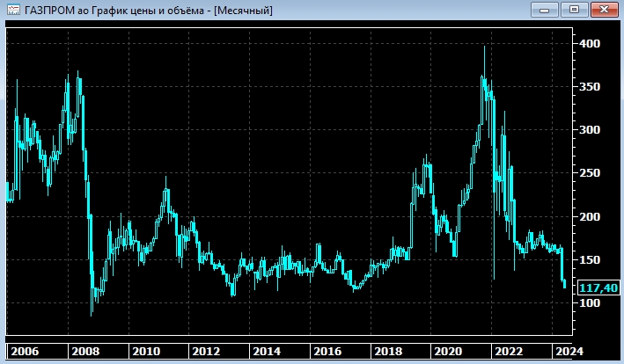The height and width of the screenshot is (364, 624).
Task: Select the 2008 year marker on time axis
Action: (x=85, y=351)
